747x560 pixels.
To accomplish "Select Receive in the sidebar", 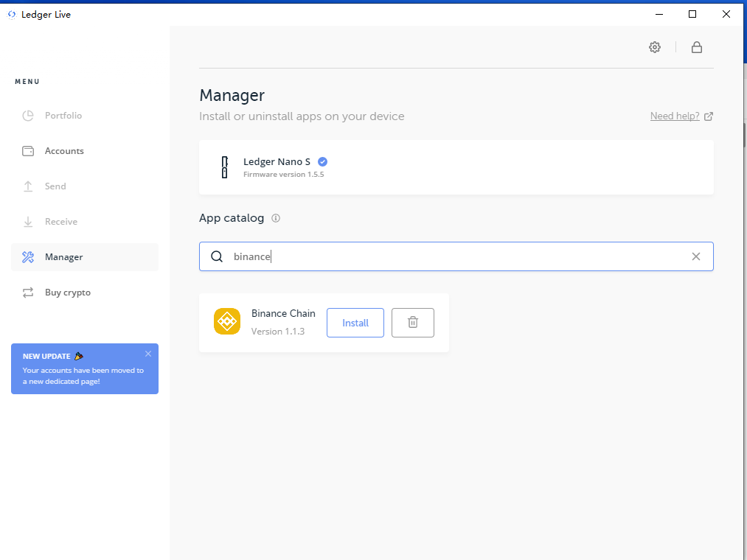I will 60,222.
